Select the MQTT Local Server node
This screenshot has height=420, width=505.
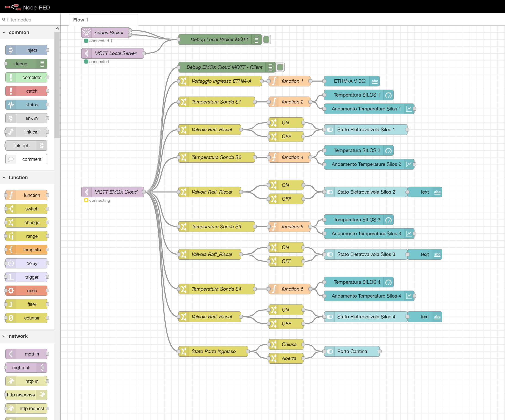tap(113, 53)
